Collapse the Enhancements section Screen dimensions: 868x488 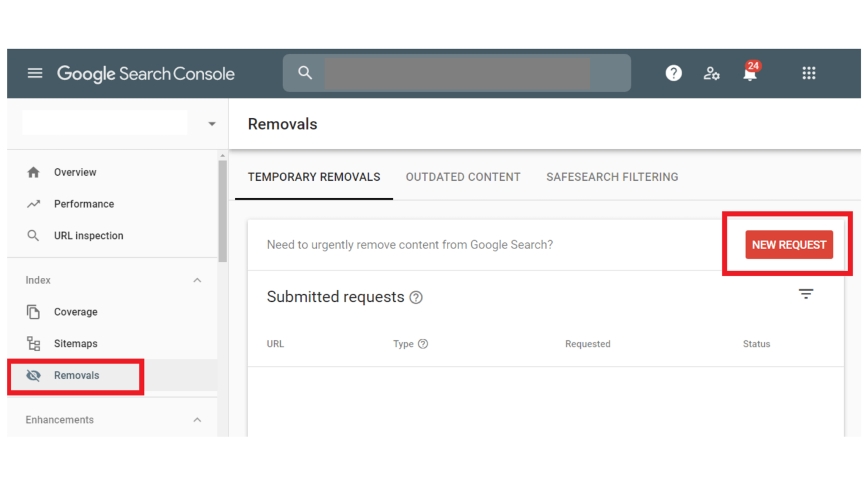197,419
